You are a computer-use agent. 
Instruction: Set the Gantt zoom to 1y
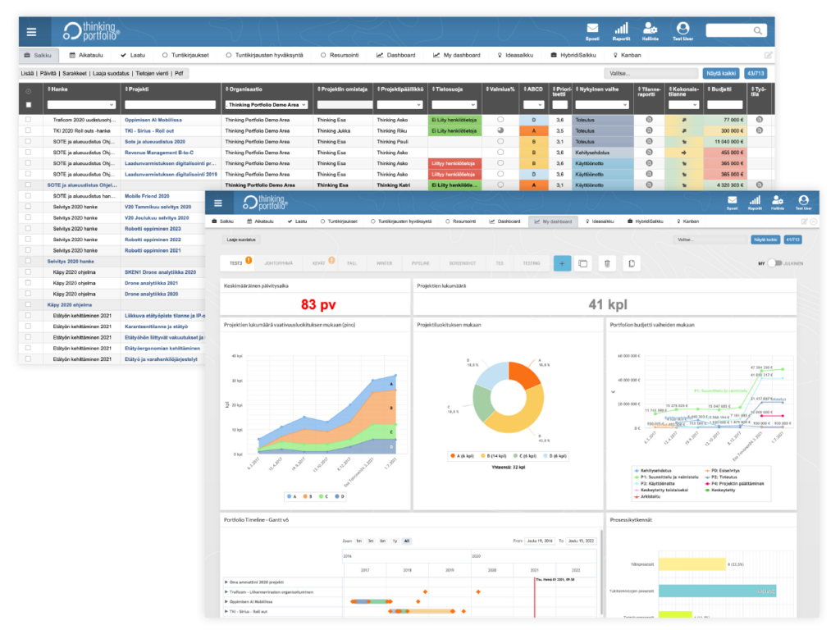pos(395,541)
